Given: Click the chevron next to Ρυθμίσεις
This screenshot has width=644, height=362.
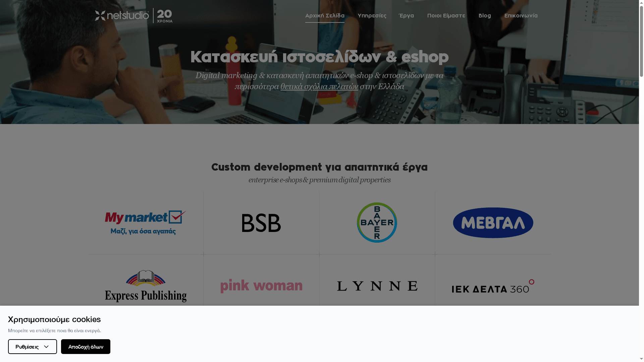Looking at the screenshot, I should 46,347.
